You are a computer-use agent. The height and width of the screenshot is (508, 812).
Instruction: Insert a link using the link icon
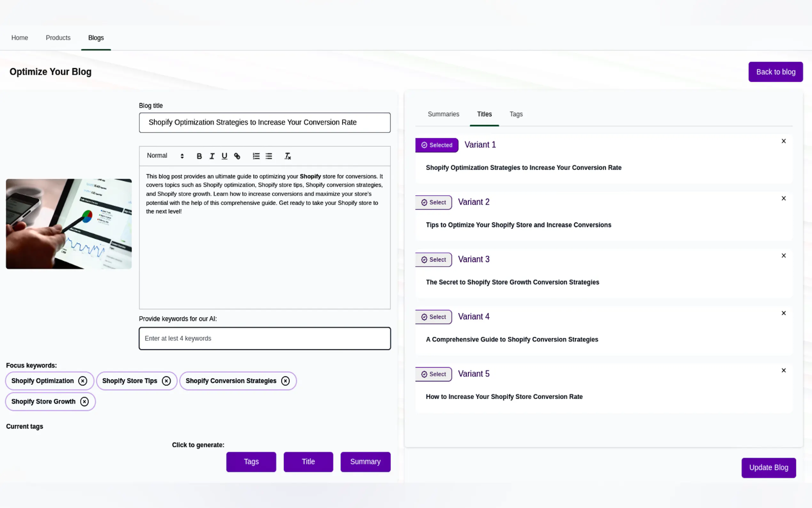[x=237, y=156]
